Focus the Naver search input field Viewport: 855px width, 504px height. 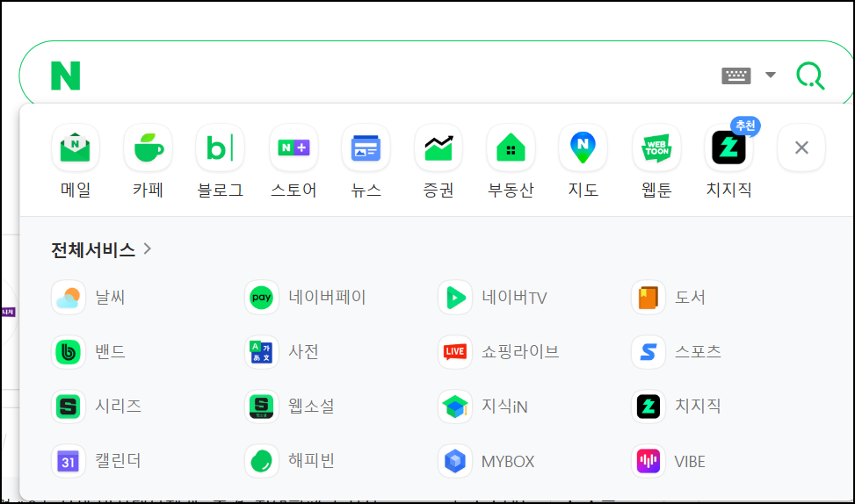pyautogui.click(x=398, y=76)
